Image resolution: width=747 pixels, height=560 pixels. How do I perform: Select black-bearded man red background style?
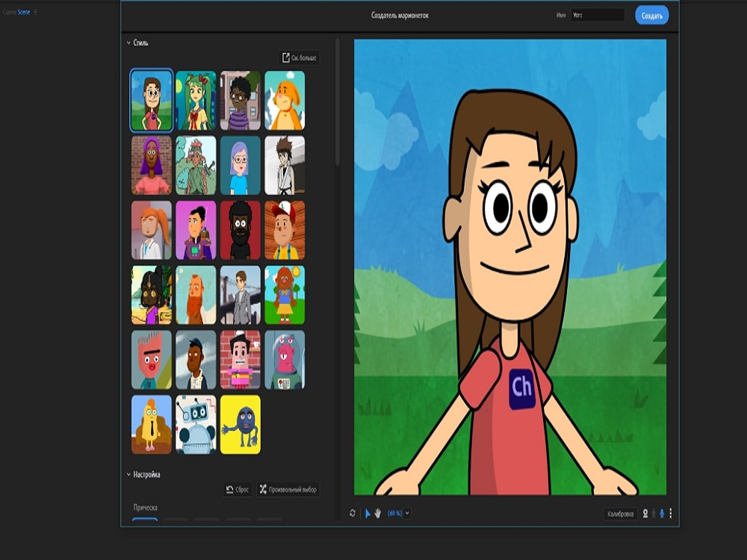pos(240,230)
